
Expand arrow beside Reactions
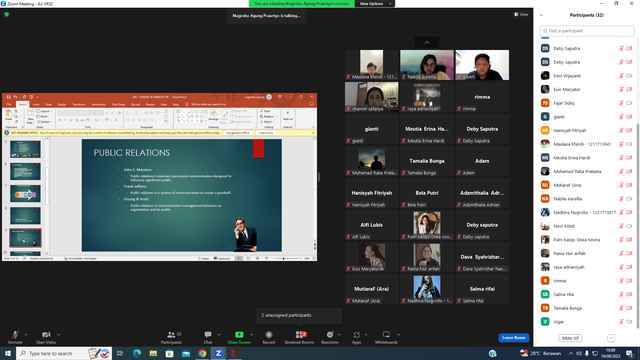339,335
